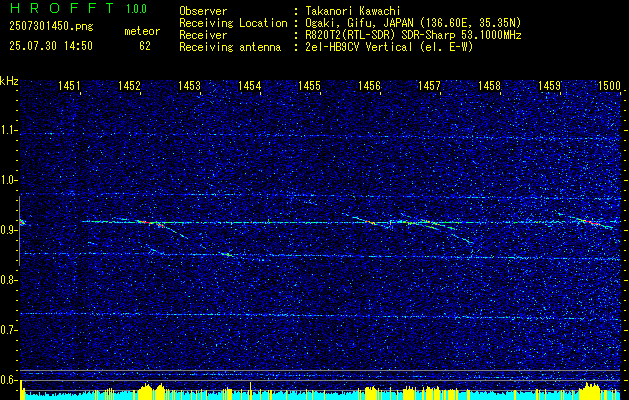This screenshot has width=629, height=400.
Task: Select the filename 2507301450.png
Action: point(51,27)
